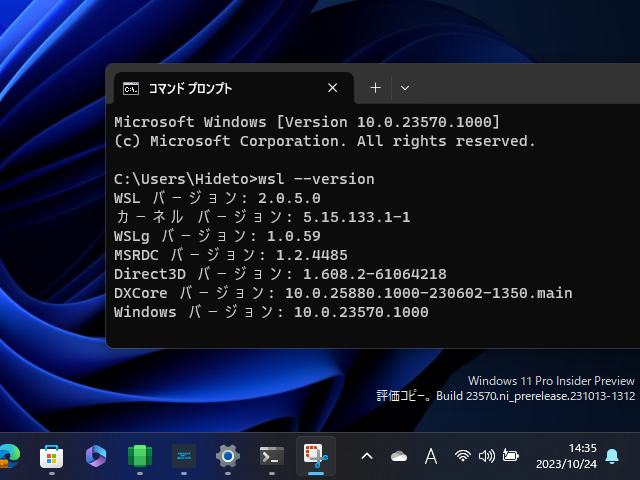This screenshot has width=640, height=480.
Task: Open Snipping Tool from the taskbar
Action: 316,456
